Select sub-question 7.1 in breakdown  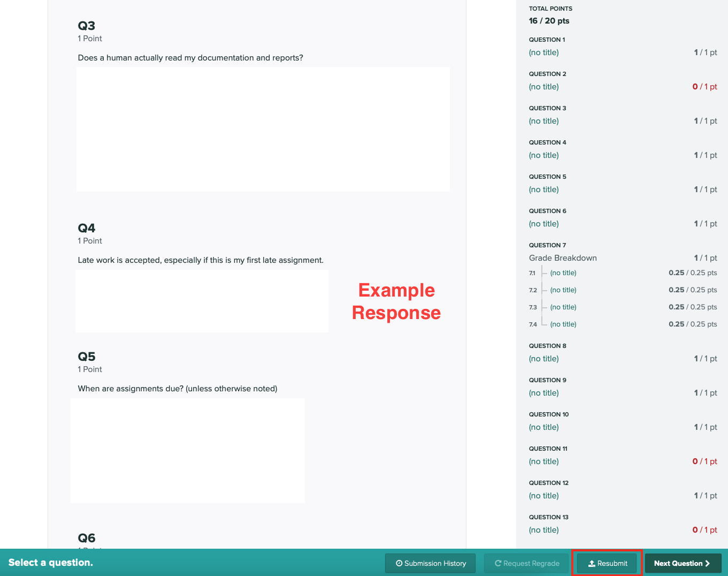pyautogui.click(x=563, y=273)
